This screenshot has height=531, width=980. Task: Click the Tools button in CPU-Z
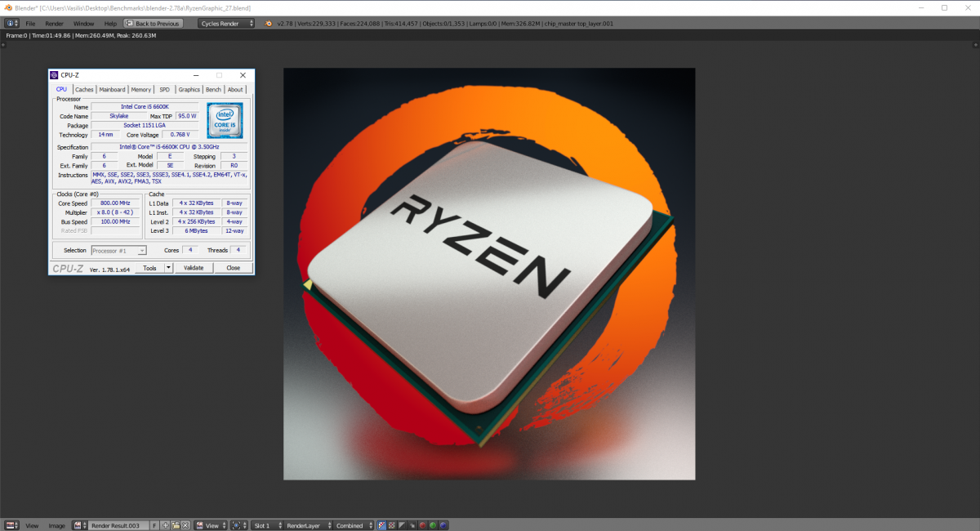[149, 268]
